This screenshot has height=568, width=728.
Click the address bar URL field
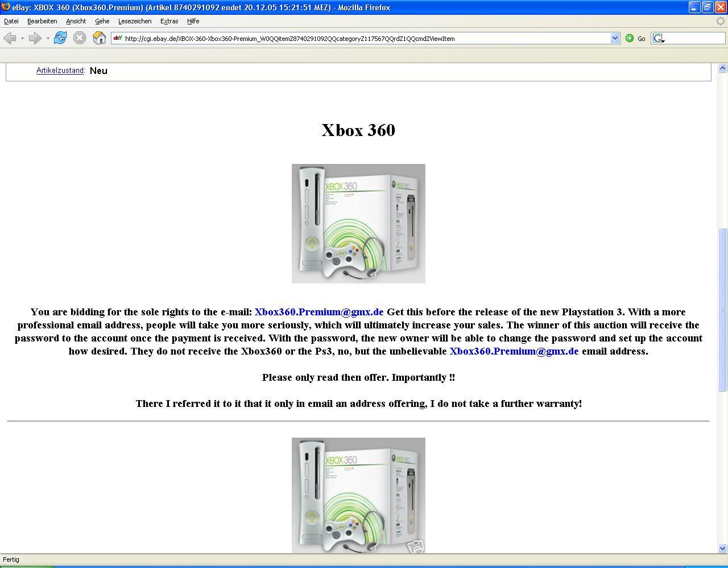point(366,38)
